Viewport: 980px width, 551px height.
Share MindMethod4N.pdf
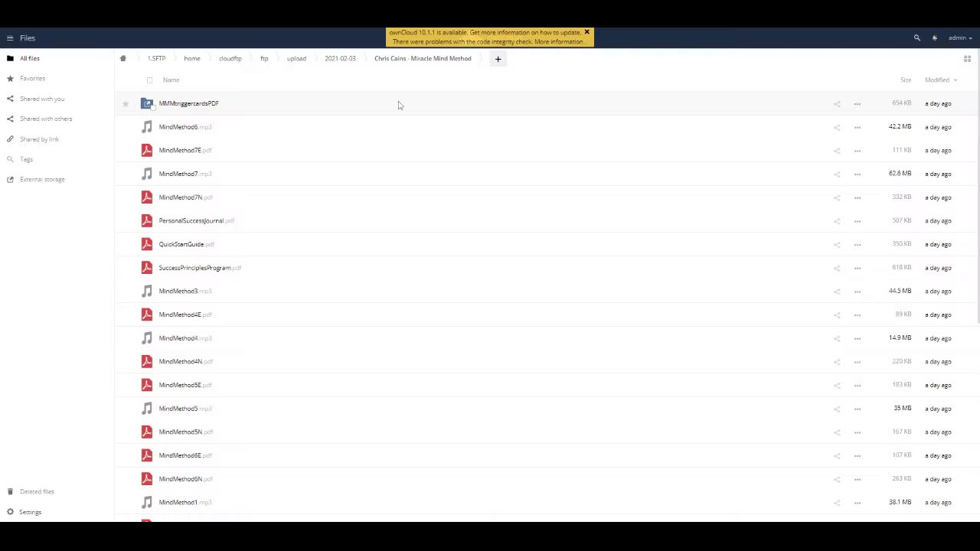tap(837, 361)
